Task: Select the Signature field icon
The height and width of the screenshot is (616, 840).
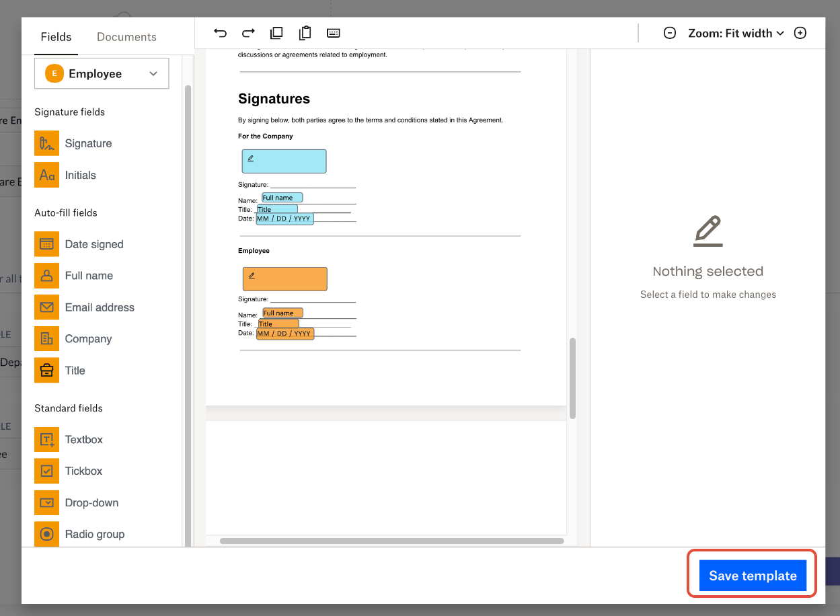Action: [x=47, y=143]
